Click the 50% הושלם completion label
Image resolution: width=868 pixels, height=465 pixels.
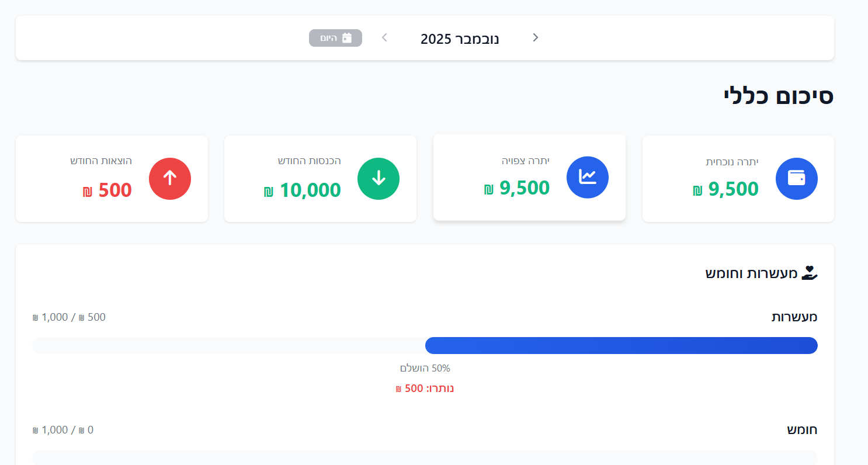(425, 368)
